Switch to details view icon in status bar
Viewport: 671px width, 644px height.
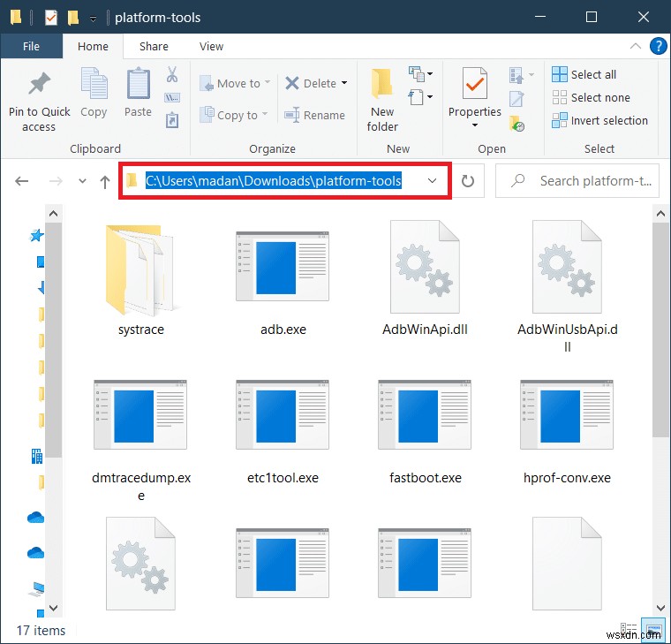coord(629,629)
